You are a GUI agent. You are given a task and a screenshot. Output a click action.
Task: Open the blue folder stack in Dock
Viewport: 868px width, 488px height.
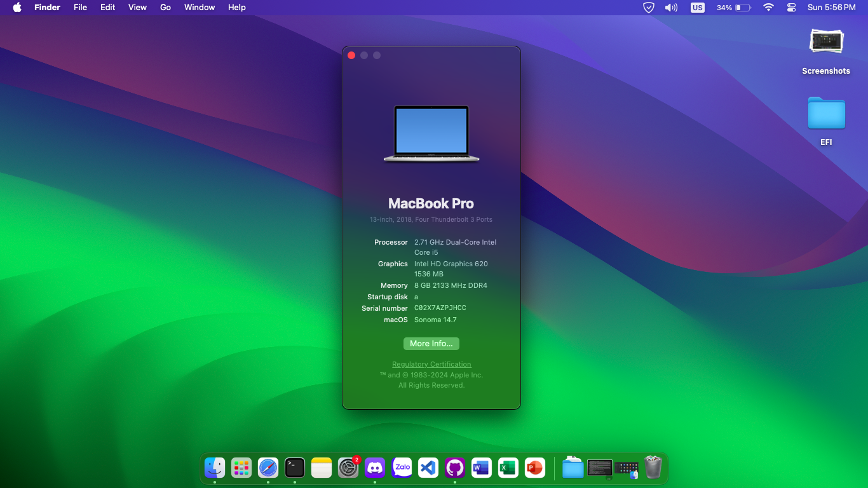(573, 468)
